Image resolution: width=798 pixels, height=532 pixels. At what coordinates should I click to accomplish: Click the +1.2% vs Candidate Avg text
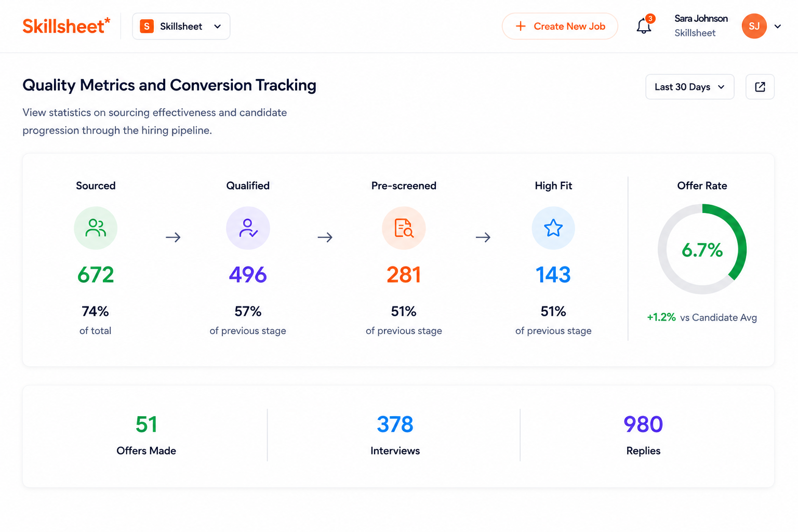pos(701,317)
